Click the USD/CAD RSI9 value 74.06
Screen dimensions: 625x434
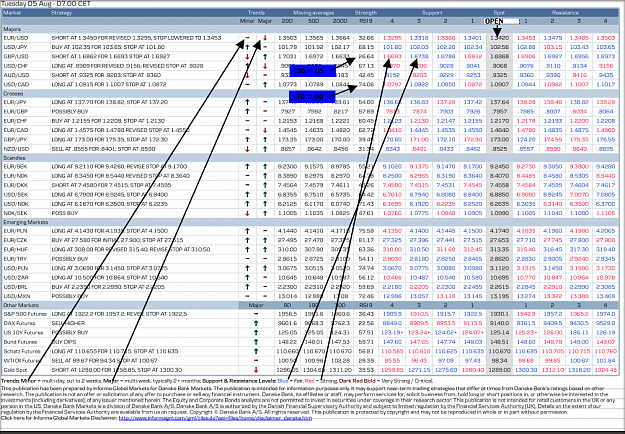pyautogui.click(x=366, y=84)
